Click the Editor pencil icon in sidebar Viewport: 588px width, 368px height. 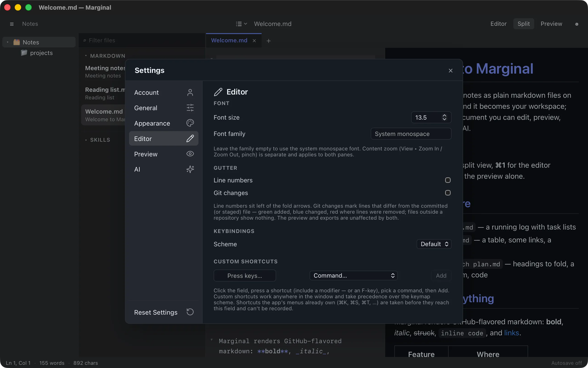pos(190,138)
